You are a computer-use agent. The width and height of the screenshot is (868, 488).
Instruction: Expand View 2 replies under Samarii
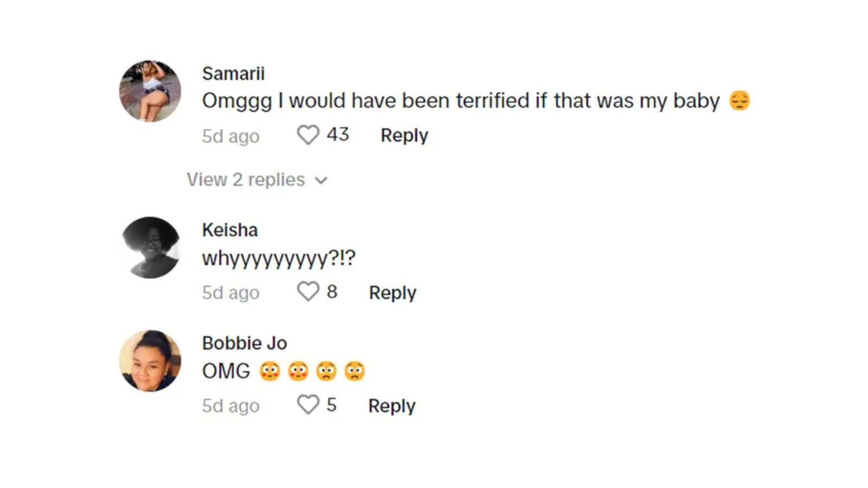[246, 179]
